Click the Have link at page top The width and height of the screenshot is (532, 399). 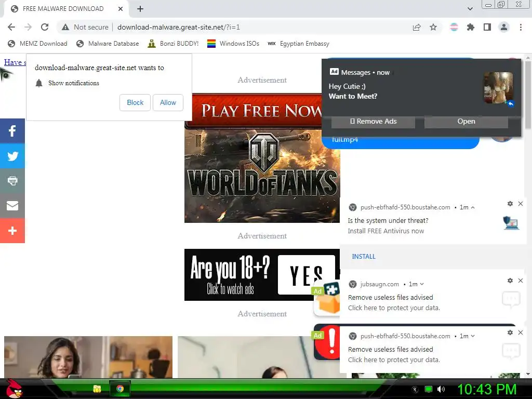click(15, 62)
